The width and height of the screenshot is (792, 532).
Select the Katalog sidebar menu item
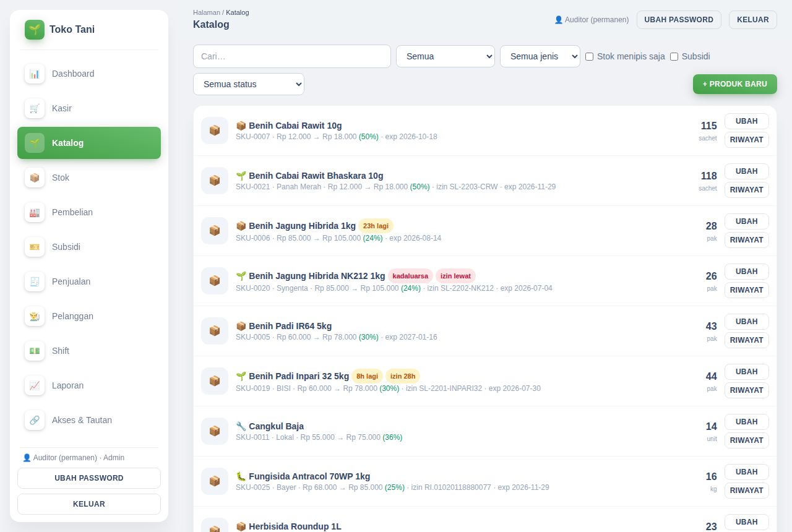pos(89,143)
